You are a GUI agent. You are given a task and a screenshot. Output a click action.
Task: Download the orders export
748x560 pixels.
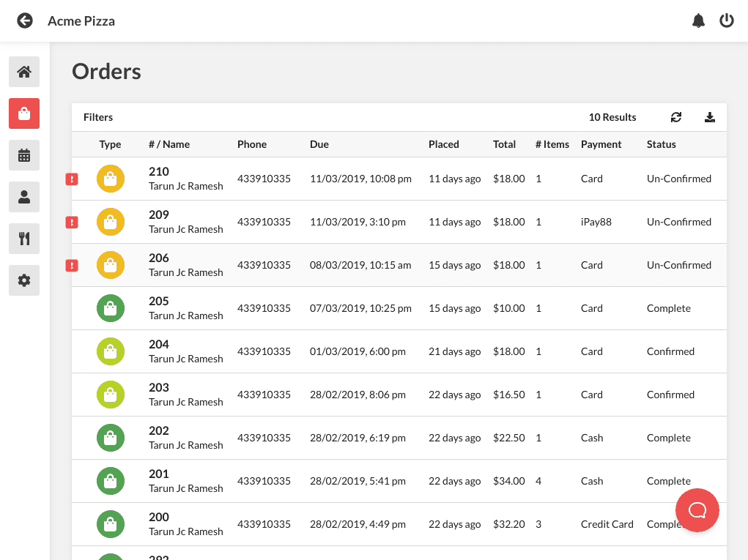(x=710, y=117)
